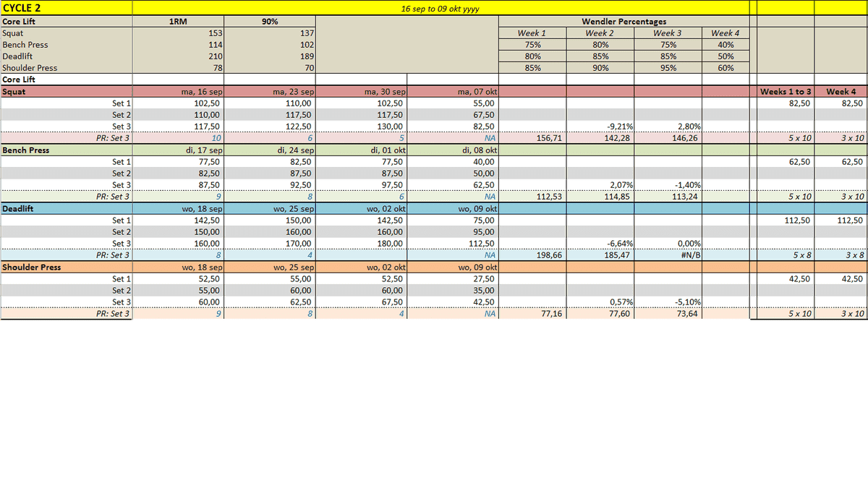Select the 95% Week 3 Wendler percentage
The image size is (868, 499).
pos(668,68)
